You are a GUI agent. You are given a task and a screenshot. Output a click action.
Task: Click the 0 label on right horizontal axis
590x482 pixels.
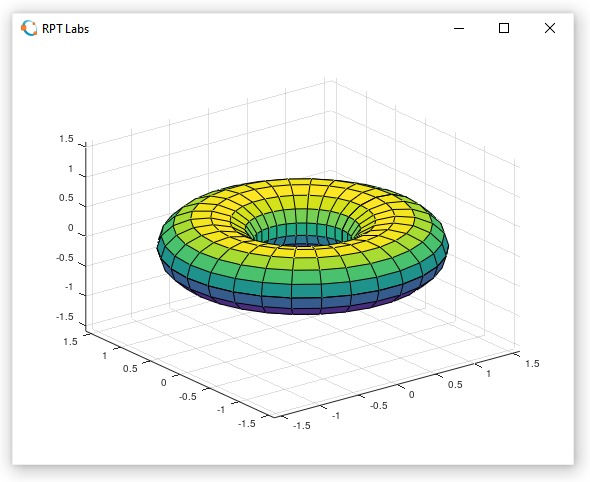(411, 395)
